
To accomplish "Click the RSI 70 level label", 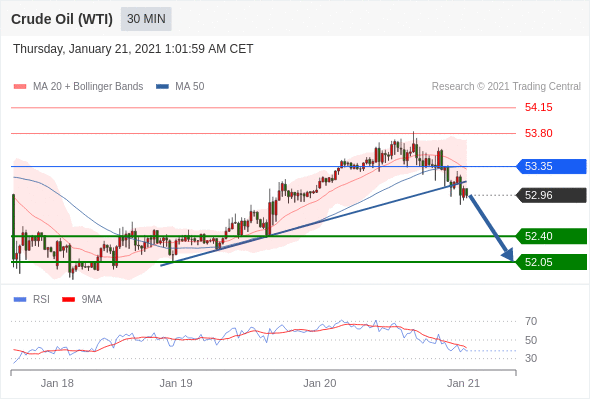I will click(531, 321).
